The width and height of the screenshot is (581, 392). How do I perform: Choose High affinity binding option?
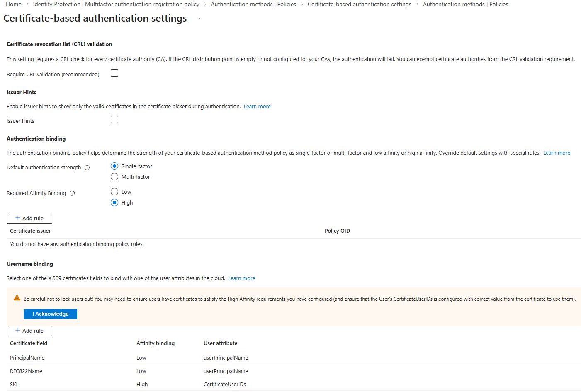(x=114, y=202)
